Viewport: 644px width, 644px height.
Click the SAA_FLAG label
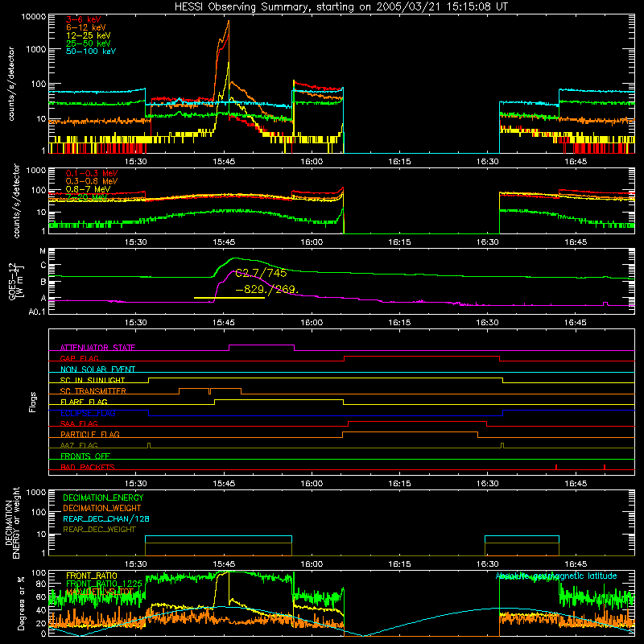tap(79, 423)
